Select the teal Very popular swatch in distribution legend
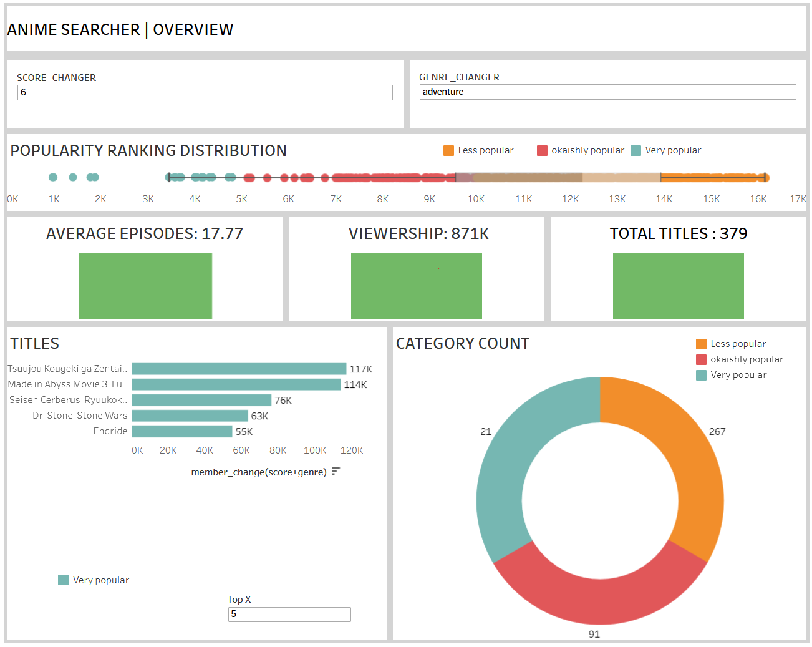Image resolution: width=812 pixels, height=647 pixels. 636,150
